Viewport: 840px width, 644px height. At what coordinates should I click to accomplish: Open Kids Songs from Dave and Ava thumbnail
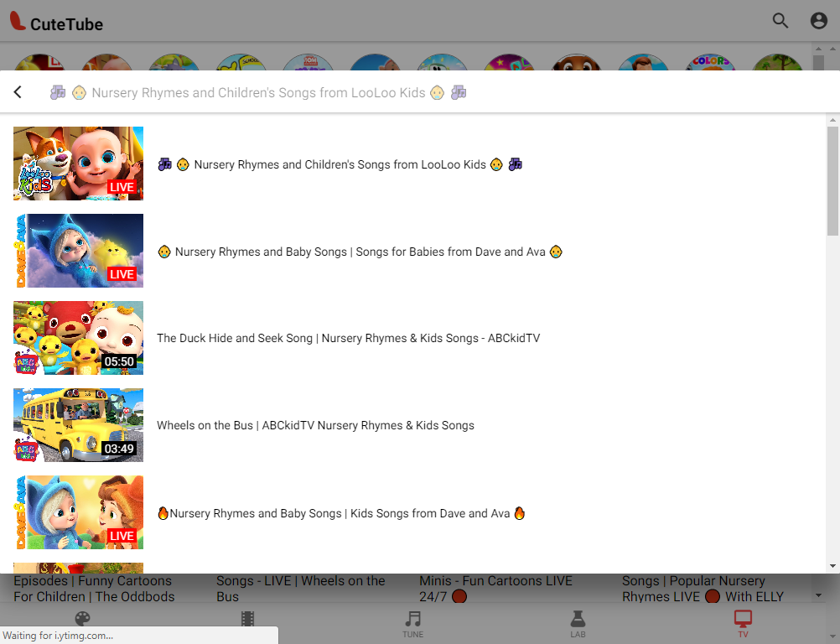[x=78, y=512]
